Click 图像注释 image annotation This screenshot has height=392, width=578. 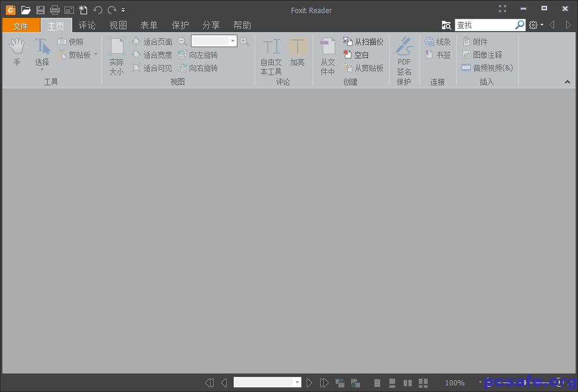[482, 55]
